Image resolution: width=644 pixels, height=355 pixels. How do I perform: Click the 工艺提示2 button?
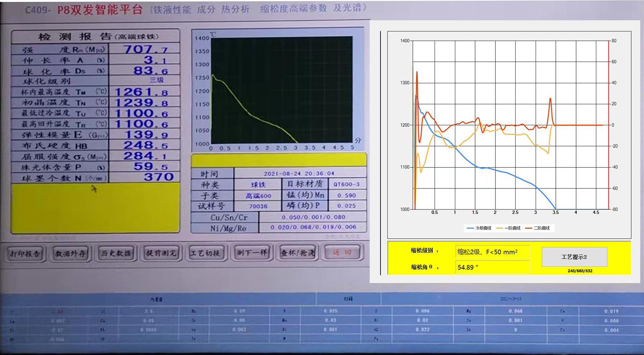574,257
